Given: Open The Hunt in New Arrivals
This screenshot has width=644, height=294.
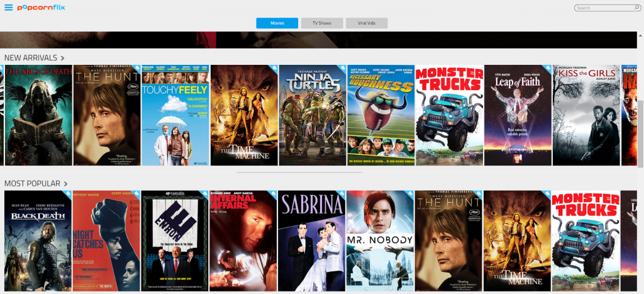Looking at the screenshot, I should click(107, 115).
